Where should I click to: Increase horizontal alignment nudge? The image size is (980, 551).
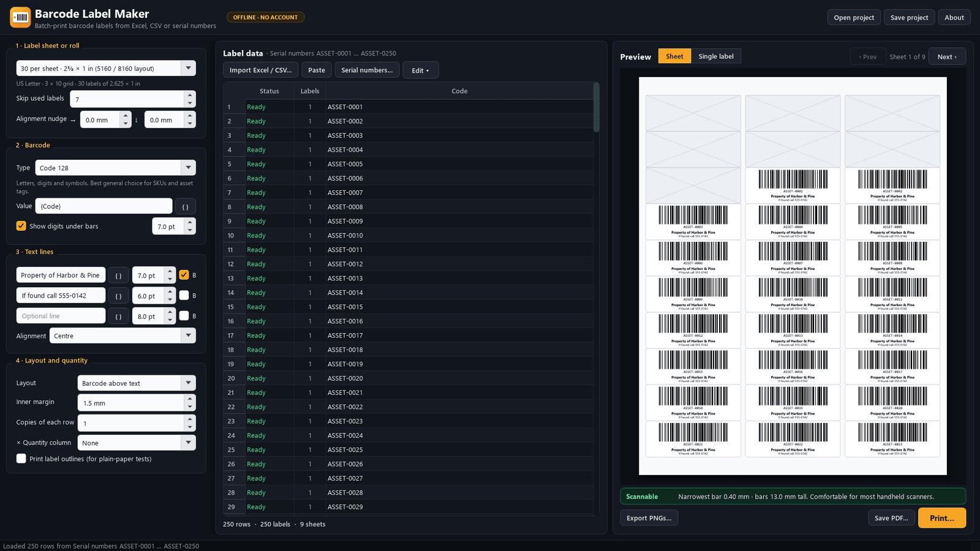coord(126,116)
